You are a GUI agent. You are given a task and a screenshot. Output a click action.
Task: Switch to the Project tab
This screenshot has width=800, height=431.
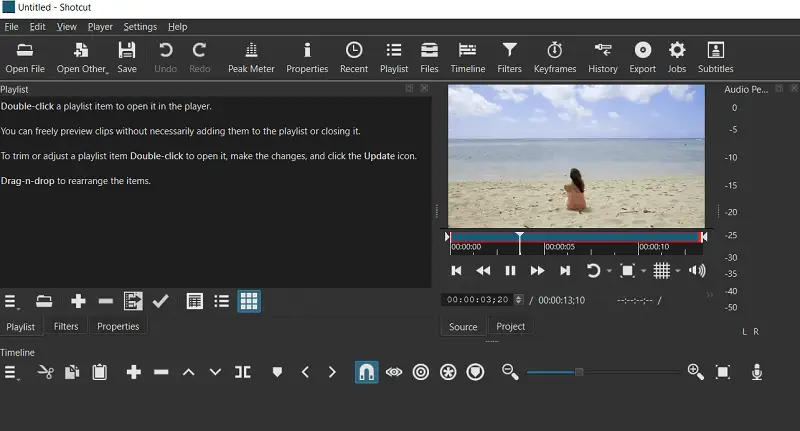coord(510,326)
